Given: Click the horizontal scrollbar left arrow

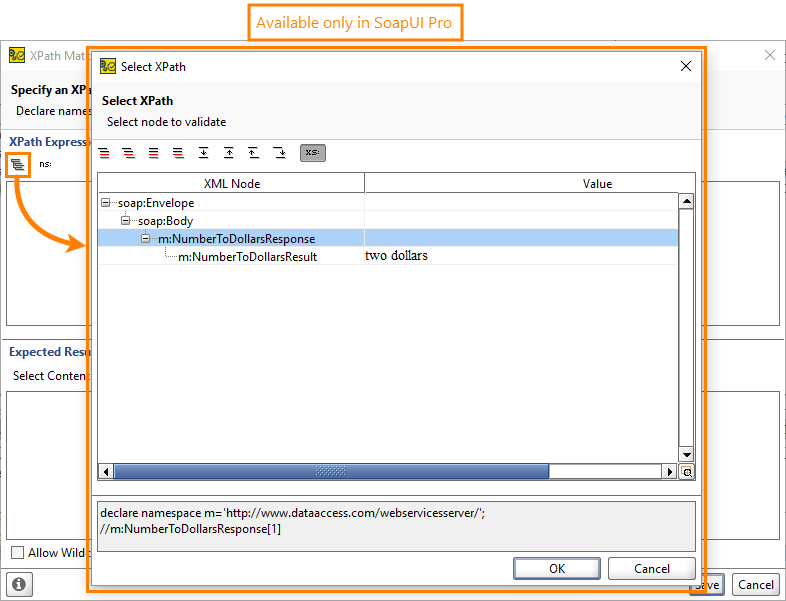Looking at the screenshot, I should click(x=105, y=472).
